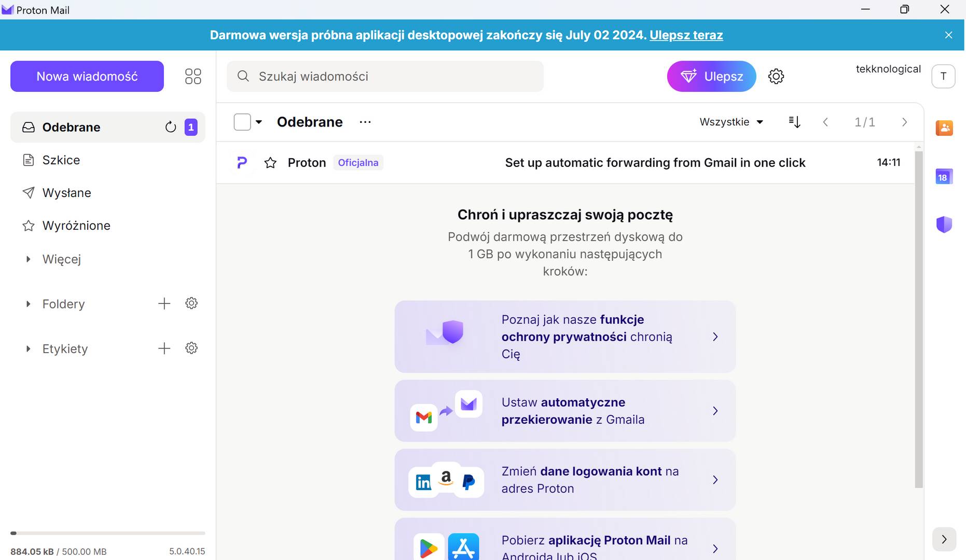
Task: Open the security shield side panel
Action: [944, 225]
